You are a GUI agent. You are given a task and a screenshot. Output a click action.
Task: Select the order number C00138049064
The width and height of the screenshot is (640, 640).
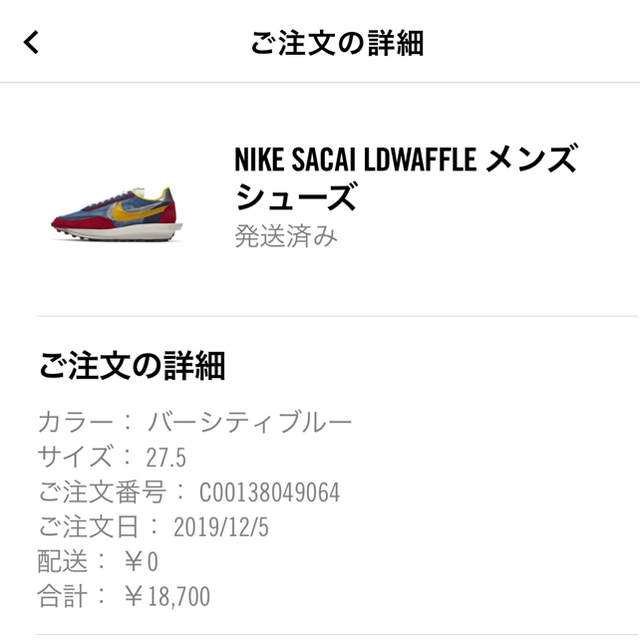(x=269, y=492)
